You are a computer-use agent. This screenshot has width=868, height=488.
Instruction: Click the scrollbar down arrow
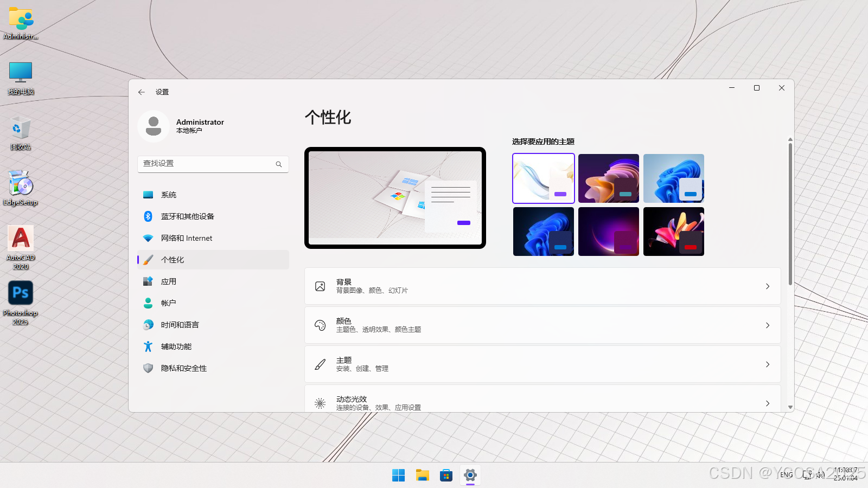(x=790, y=407)
